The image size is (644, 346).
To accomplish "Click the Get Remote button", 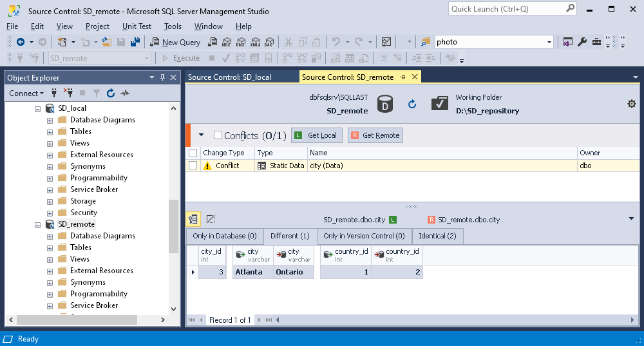I will [x=375, y=135].
